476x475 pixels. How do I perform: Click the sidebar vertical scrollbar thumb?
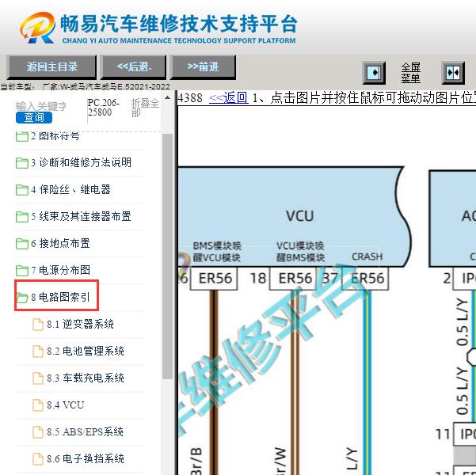(167, 256)
